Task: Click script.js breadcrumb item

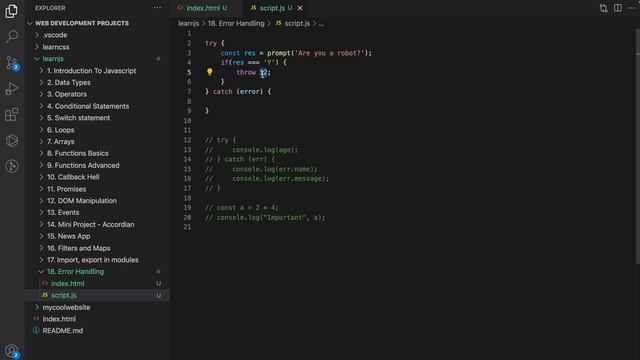Action: pos(293,24)
